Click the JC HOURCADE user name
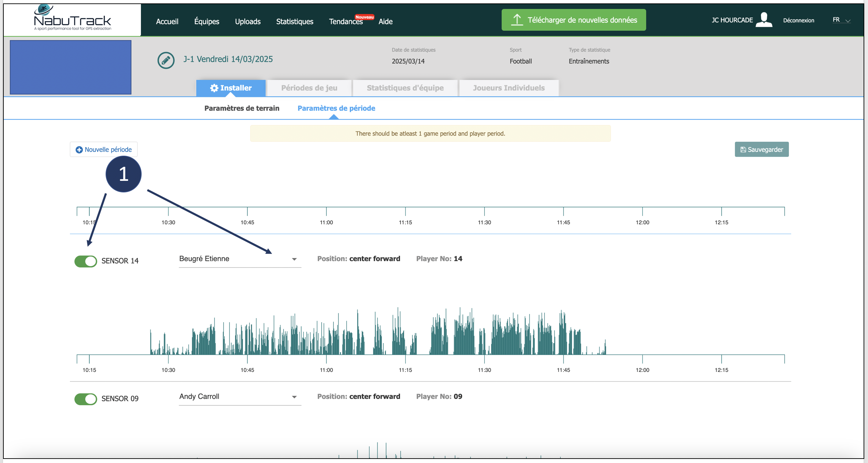 [732, 20]
